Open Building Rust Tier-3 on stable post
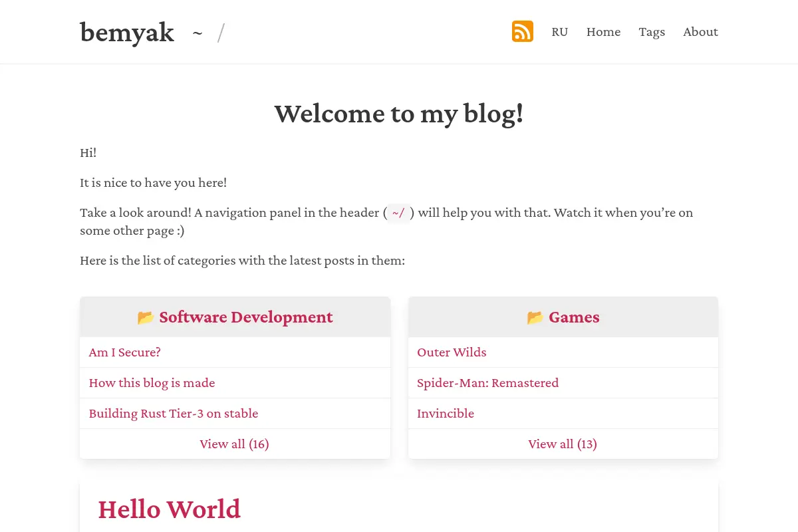This screenshot has width=798, height=532. (173, 414)
